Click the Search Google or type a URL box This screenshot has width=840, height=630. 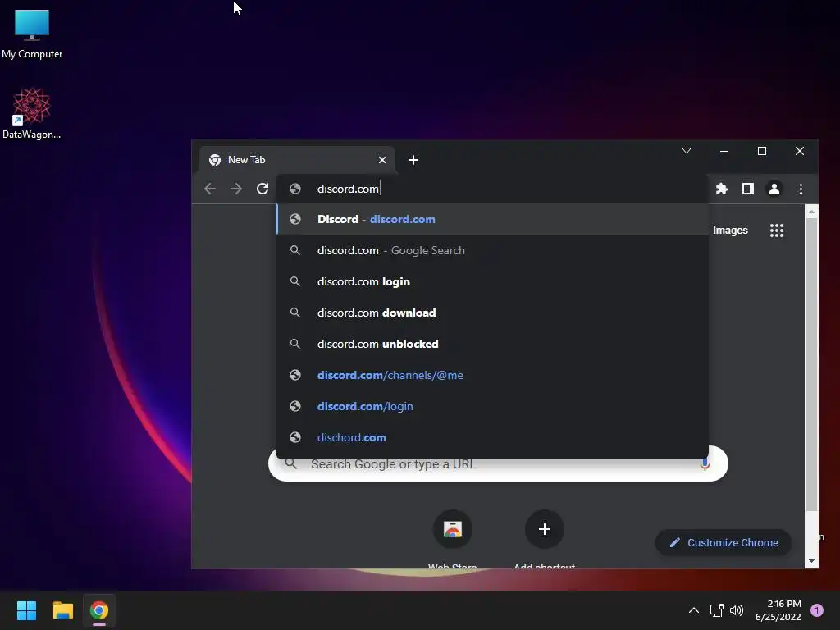[498, 464]
